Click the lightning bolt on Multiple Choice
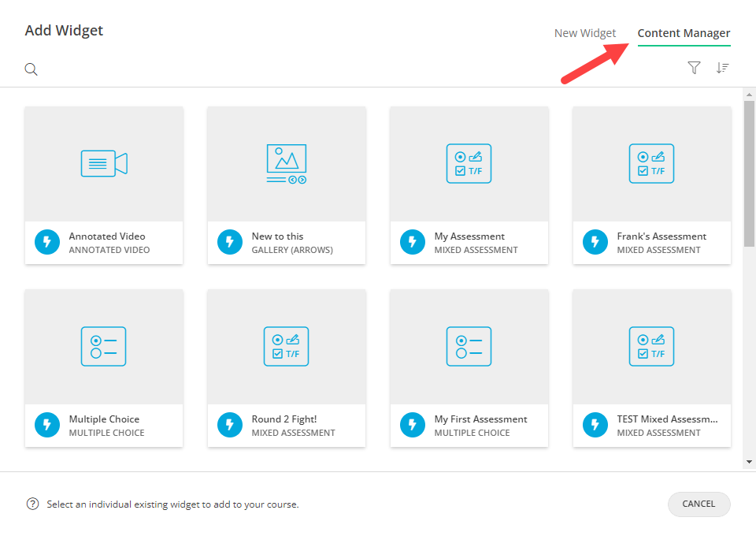The image size is (756, 536). (x=46, y=425)
